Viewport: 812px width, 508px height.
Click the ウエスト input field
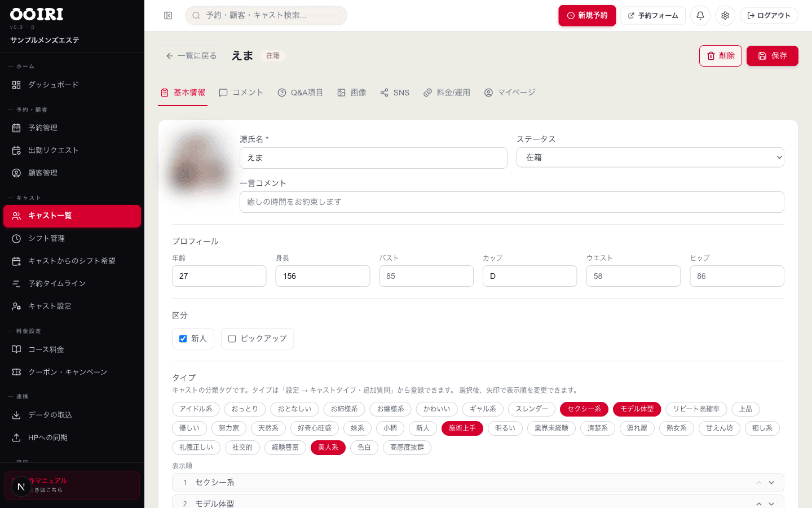(x=633, y=276)
